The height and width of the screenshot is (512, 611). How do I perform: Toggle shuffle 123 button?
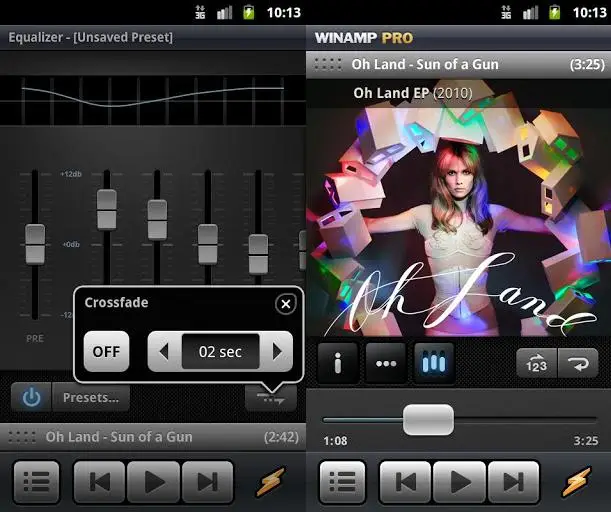coord(537,363)
